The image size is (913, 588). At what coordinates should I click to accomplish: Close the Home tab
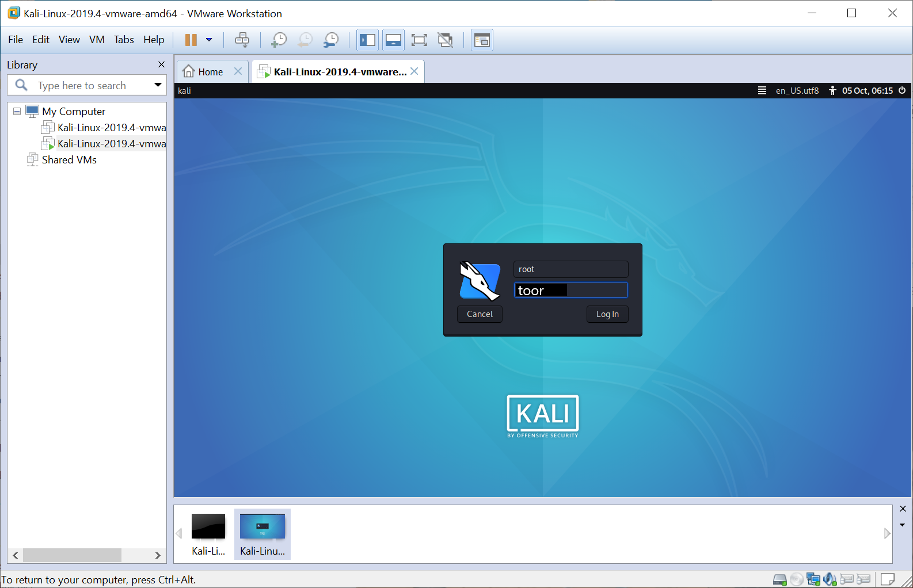(x=238, y=71)
